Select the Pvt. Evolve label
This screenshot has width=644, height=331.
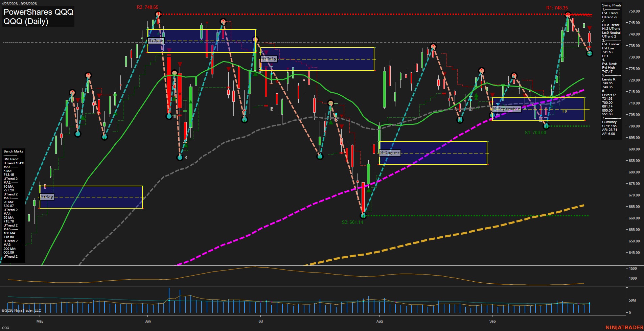pos(611,44)
